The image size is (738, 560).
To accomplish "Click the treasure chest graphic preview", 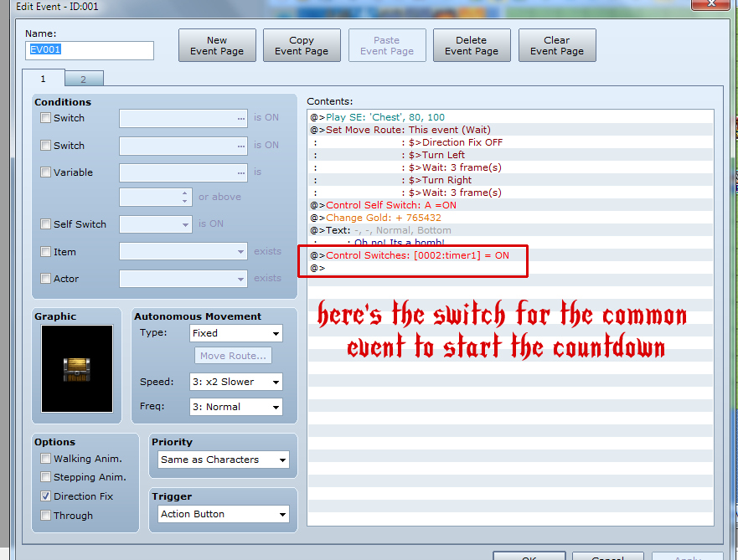I will click(76, 368).
